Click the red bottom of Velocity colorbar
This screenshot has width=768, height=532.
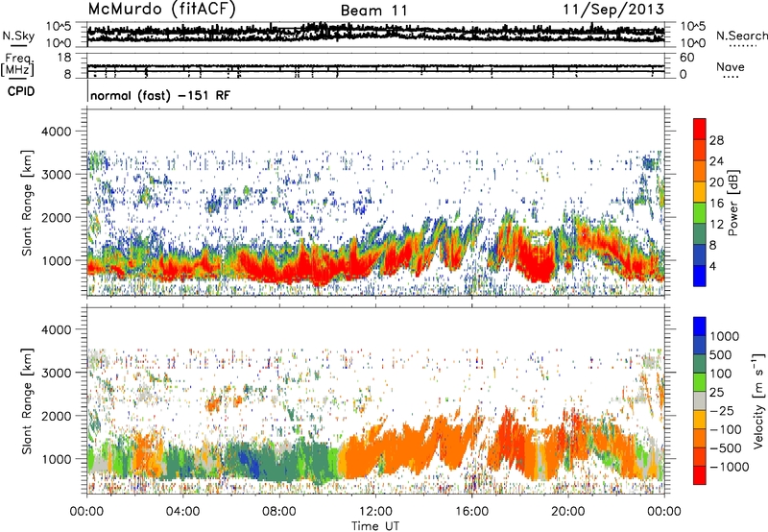pyautogui.click(x=700, y=475)
